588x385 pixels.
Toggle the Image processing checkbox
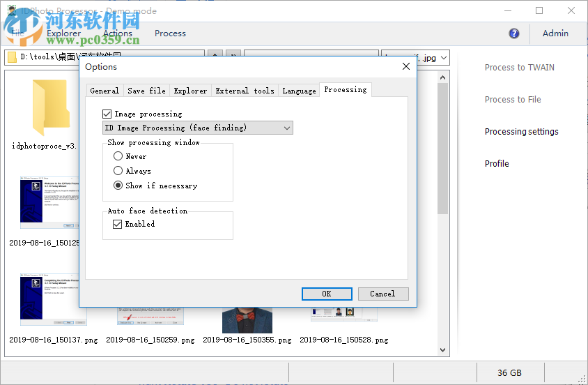pos(107,114)
